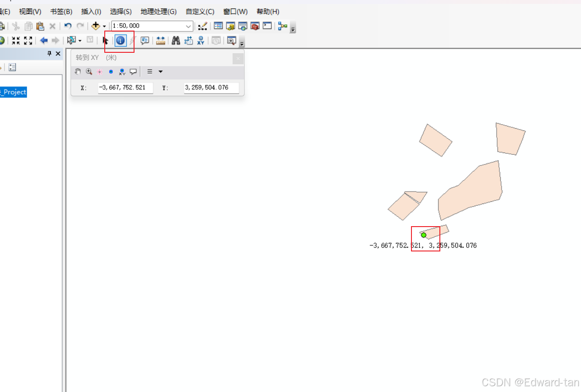The height and width of the screenshot is (392, 581).
Task: Open the Find binoculars tool
Action: pos(176,41)
